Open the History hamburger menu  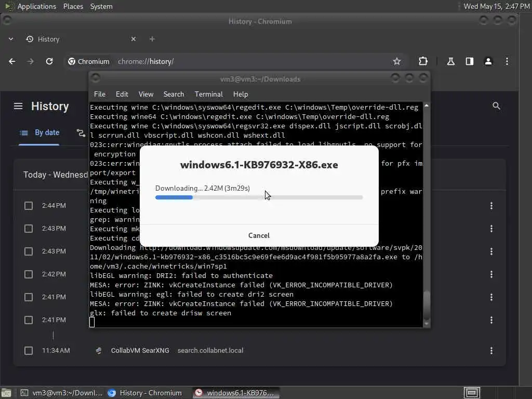[x=18, y=106]
